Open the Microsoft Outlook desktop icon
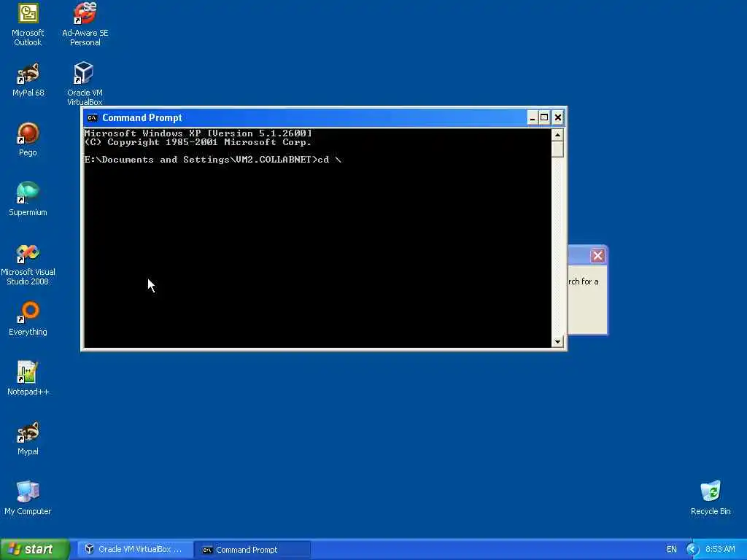This screenshot has width=747, height=560. [28, 24]
